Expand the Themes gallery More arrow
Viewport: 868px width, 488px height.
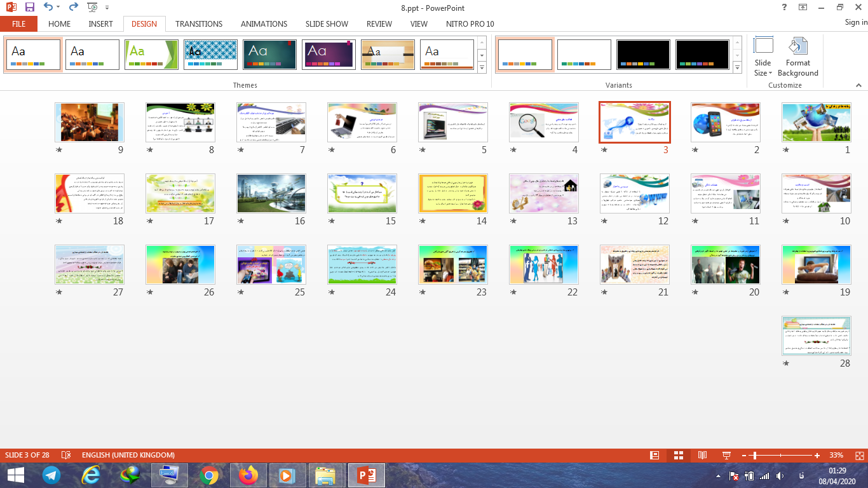coord(482,67)
